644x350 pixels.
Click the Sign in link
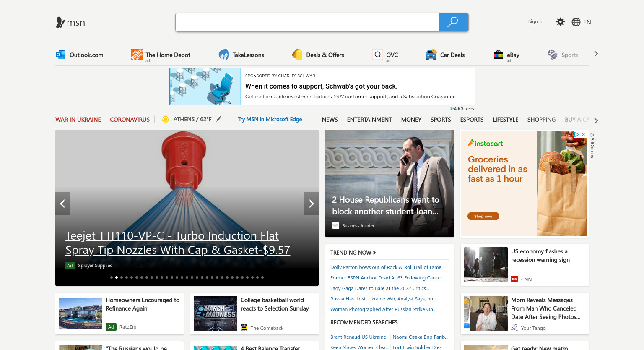coord(535,21)
